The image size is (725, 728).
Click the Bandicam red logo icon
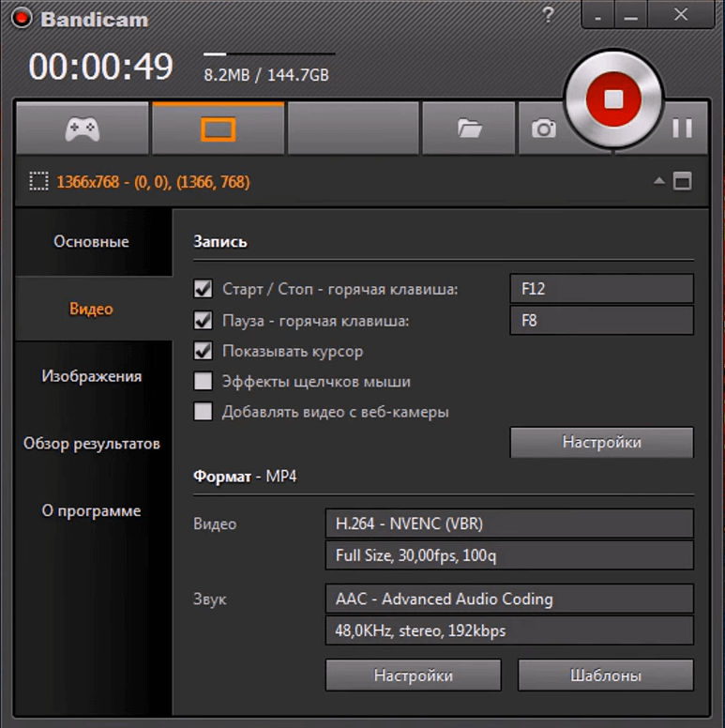pos(21,19)
